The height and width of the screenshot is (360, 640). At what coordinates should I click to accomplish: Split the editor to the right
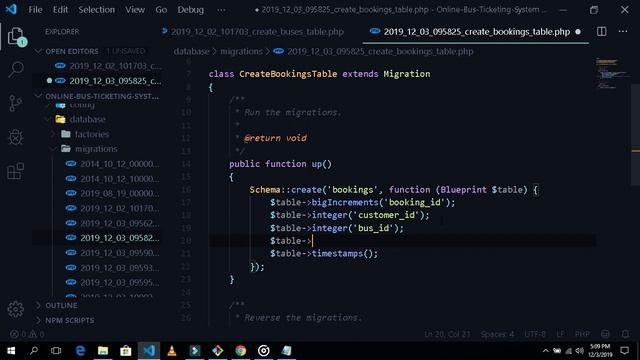click(602, 31)
